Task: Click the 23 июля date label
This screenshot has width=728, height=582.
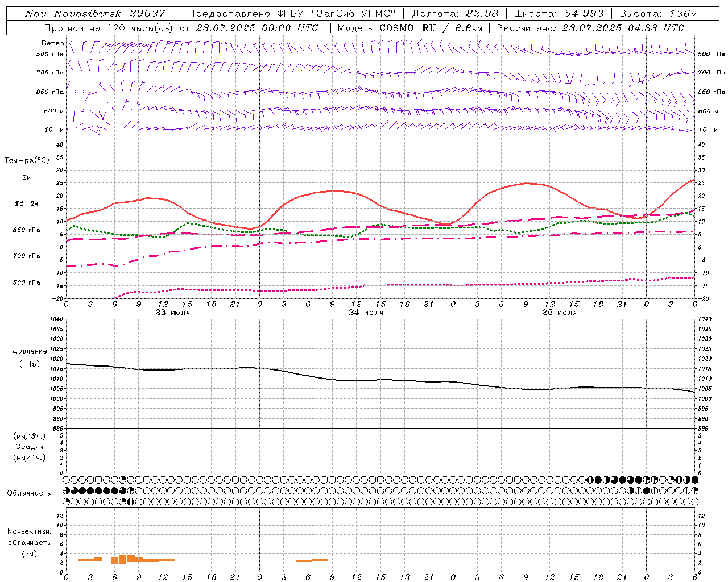Action: click(x=173, y=313)
